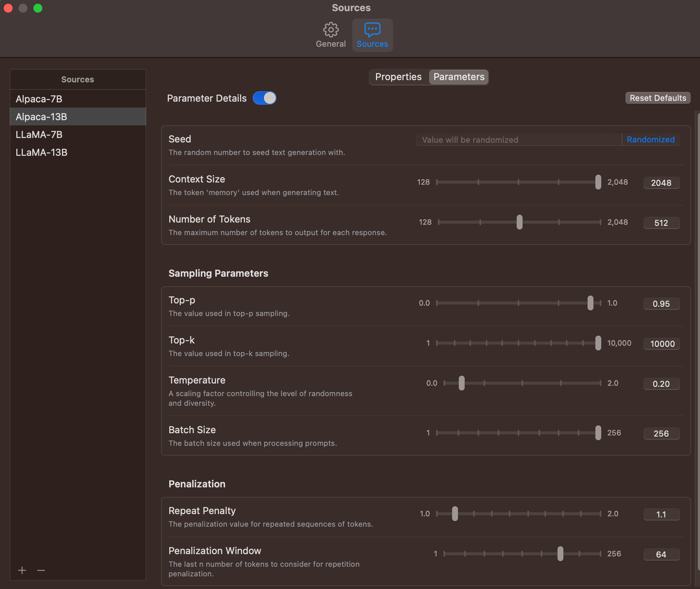Image resolution: width=700 pixels, height=589 pixels.
Task: Click the Sources list column header
Action: click(x=78, y=79)
